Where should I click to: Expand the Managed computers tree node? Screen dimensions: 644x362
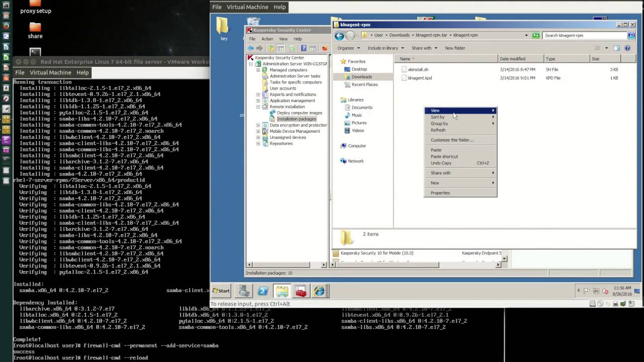[x=258, y=70]
